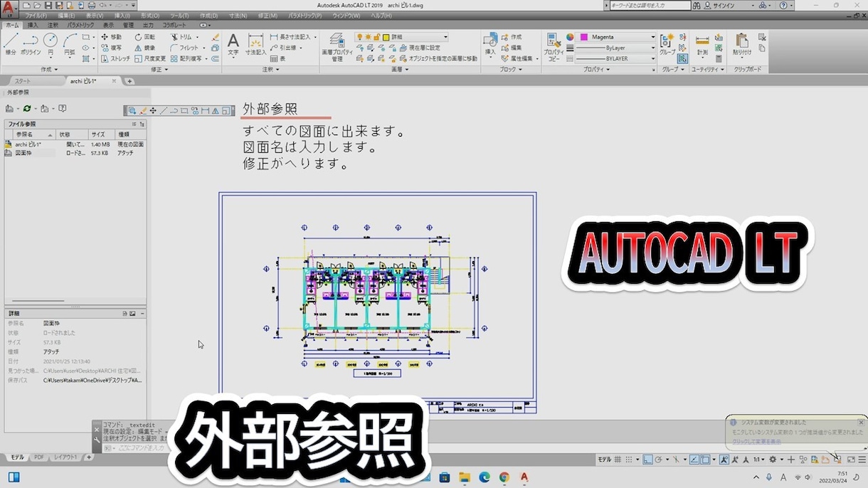868x488 pixels.
Task: Click the 挿入 block insert icon
Action: coord(489,44)
